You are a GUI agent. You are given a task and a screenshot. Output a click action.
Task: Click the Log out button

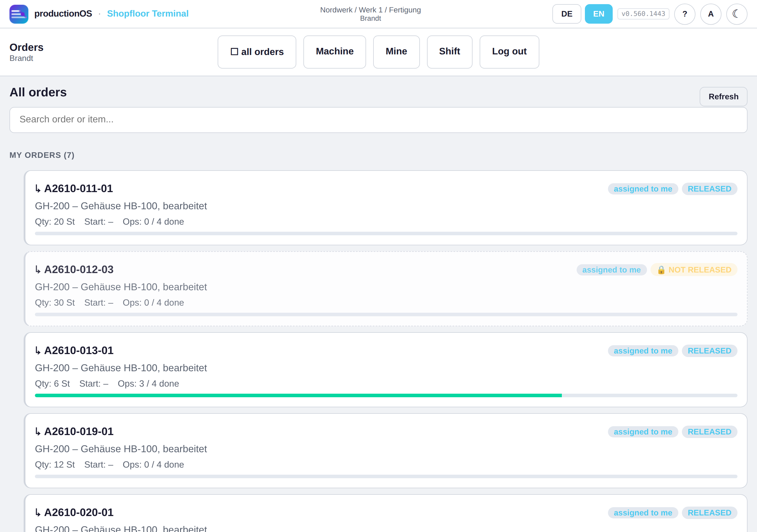click(x=509, y=52)
